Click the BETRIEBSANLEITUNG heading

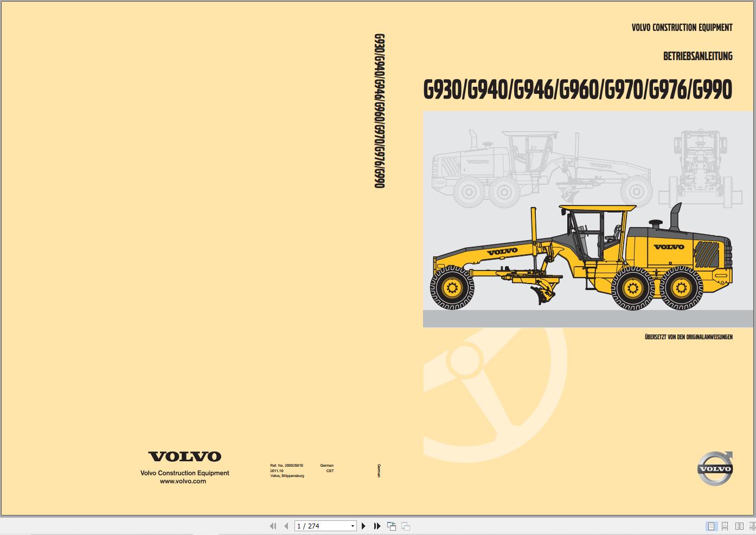pyautogui.click(x=698, y=56)
